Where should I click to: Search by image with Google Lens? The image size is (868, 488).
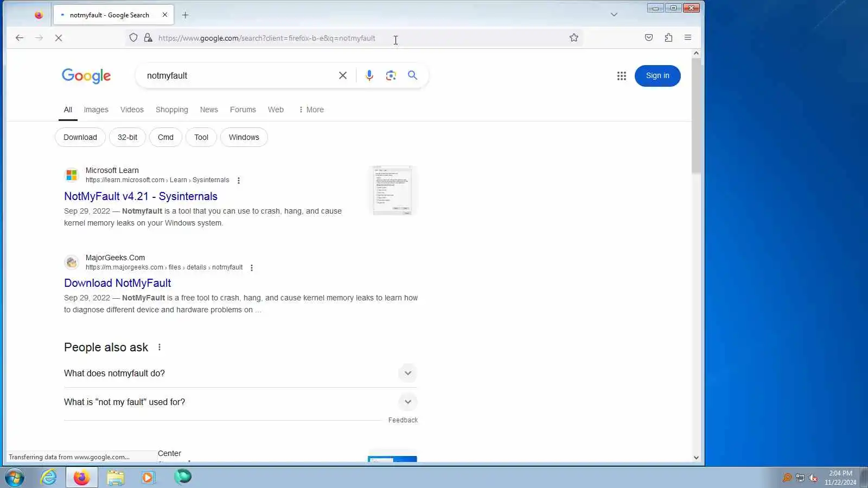(391, 76)
